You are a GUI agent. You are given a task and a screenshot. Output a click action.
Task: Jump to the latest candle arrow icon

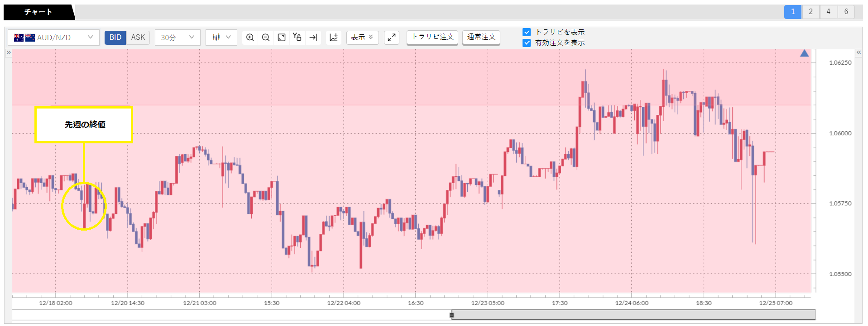(313, 38)
